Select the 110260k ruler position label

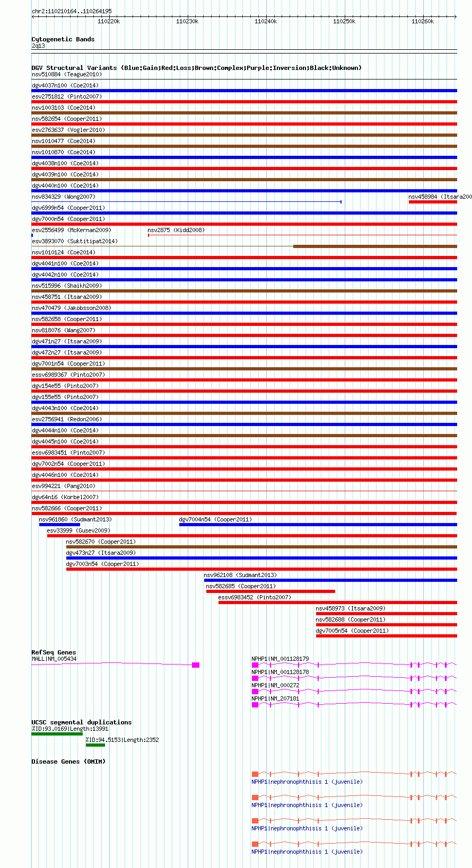click(x=423, y=21)
